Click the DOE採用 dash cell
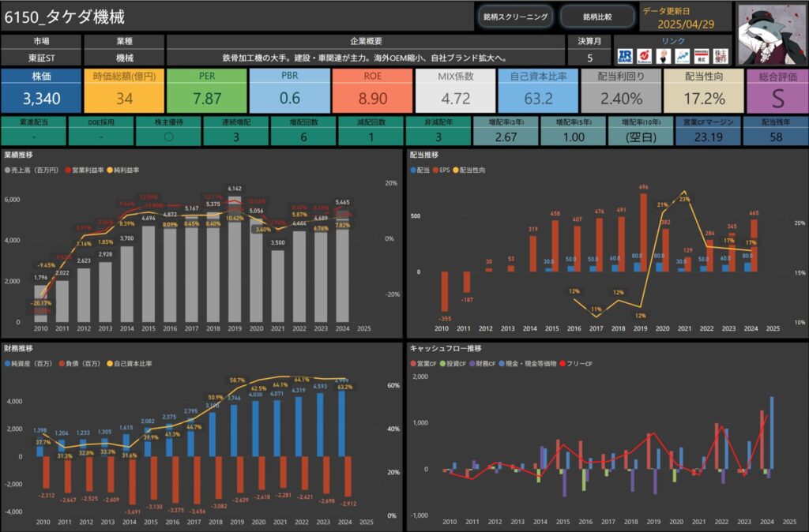Viewport: 809px width, 532px height. [x=101, y=137]
